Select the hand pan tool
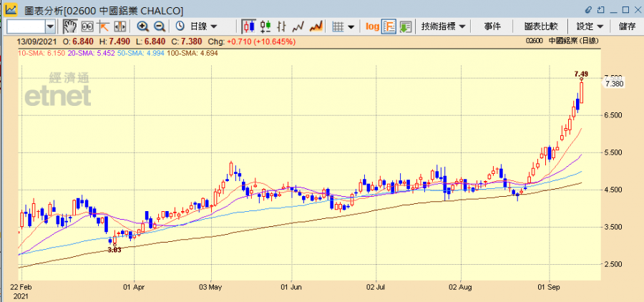 point(70,26)
